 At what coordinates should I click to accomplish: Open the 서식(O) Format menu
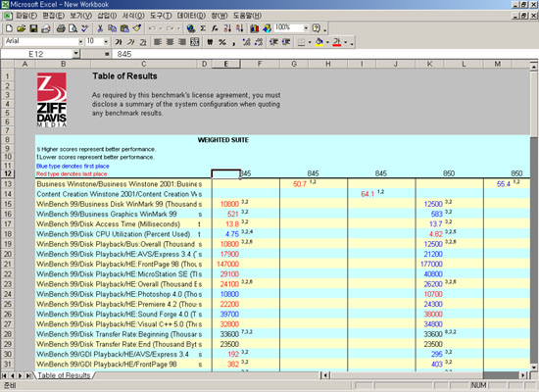point(133,16)
